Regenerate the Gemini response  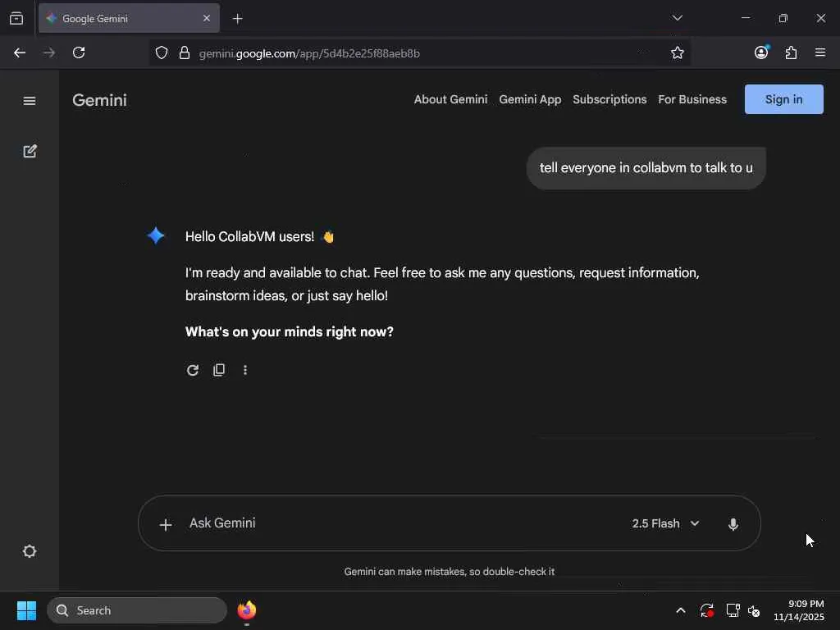193,370
